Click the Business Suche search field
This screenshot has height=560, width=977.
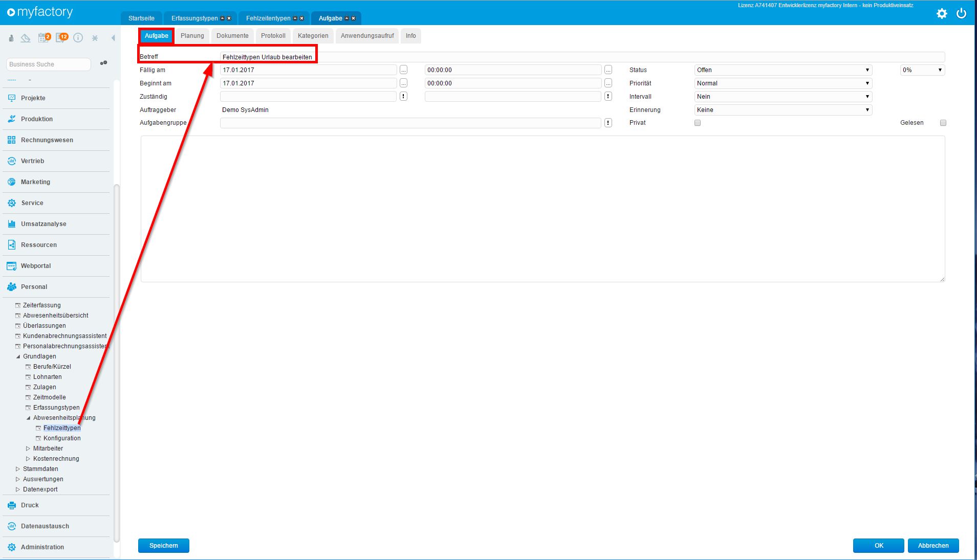pos(49,64)
